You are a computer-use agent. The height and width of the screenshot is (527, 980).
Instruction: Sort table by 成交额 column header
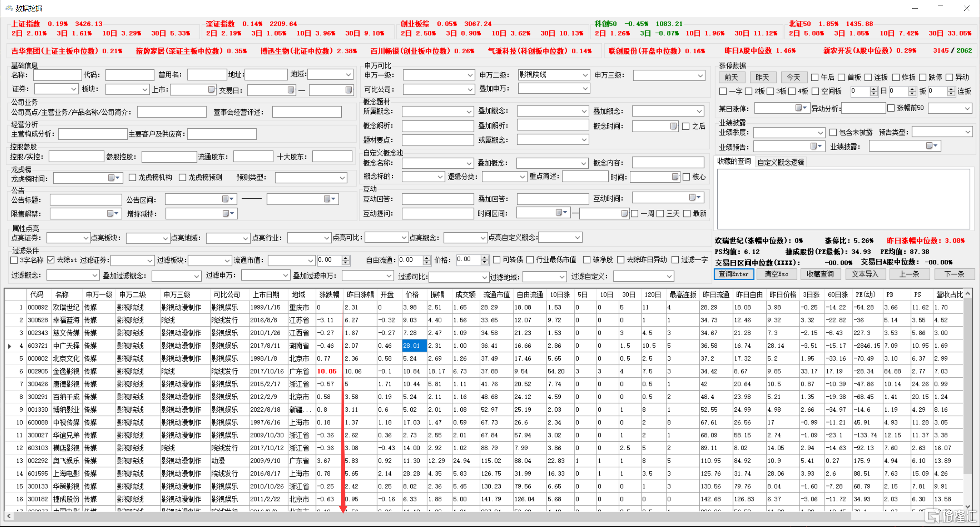465,295
